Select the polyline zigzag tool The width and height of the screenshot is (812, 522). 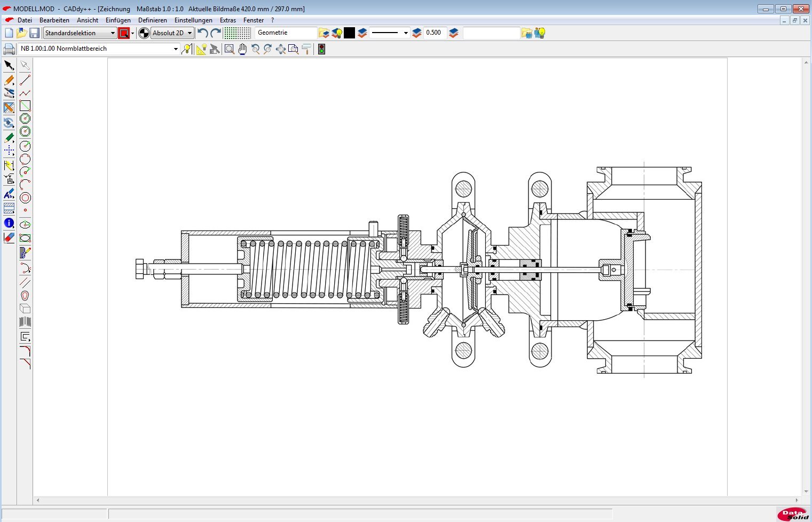point(25,93)
